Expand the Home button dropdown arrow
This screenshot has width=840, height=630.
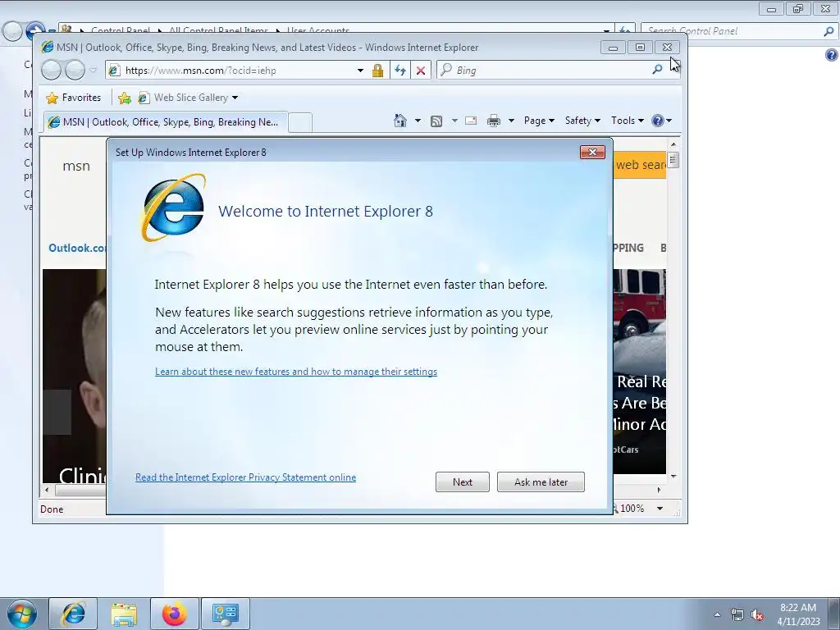click(418, 121)
